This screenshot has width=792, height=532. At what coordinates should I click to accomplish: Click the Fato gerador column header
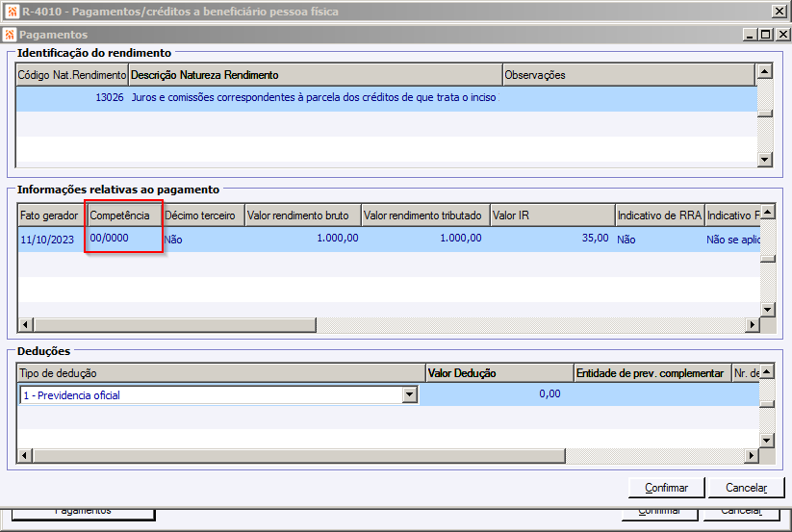point(53,215)
